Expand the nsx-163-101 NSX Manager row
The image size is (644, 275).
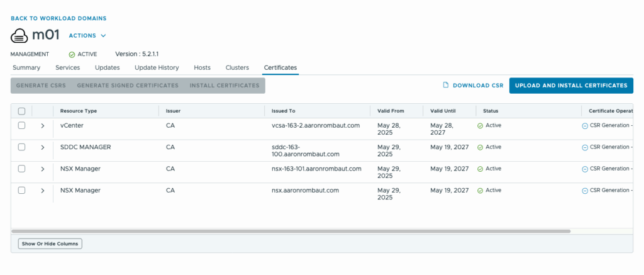click(42, 169)
